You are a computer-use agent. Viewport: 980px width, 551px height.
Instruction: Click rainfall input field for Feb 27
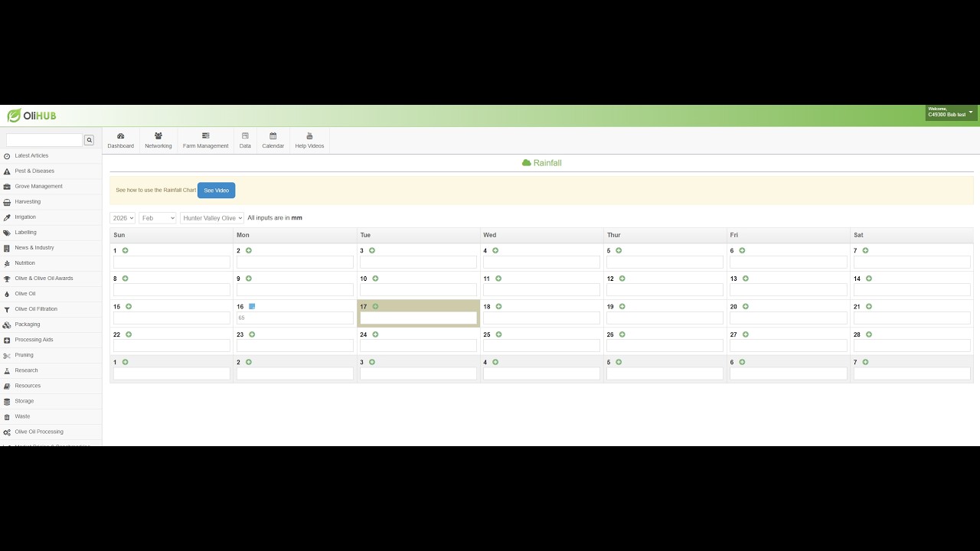tap(789, 346)
